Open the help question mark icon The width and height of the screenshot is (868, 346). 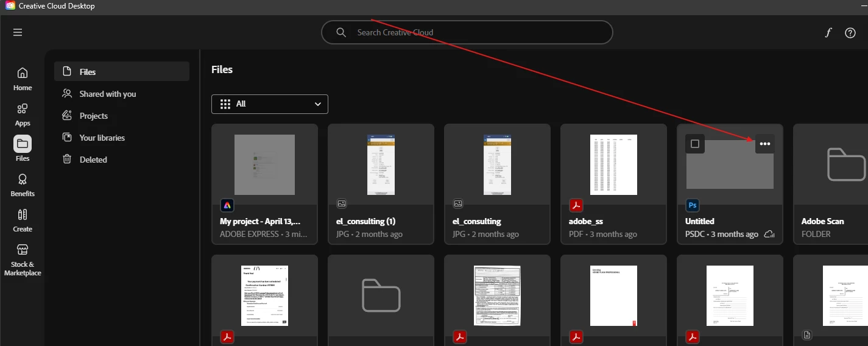(x=850, y=33)
